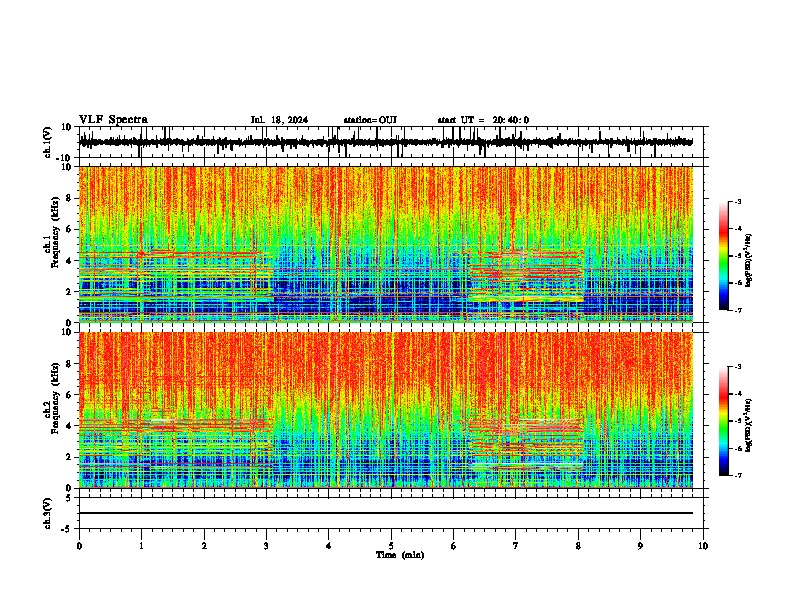Click the ch.2 colorbar log(PSD) label
The height and width of the screenshot is (612, 792).
click(748, 425)
